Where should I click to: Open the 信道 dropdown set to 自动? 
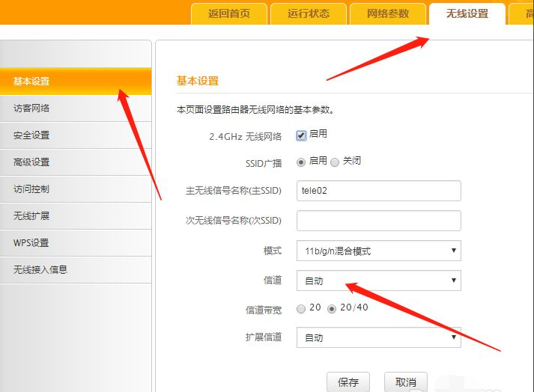tap(379, 281)
